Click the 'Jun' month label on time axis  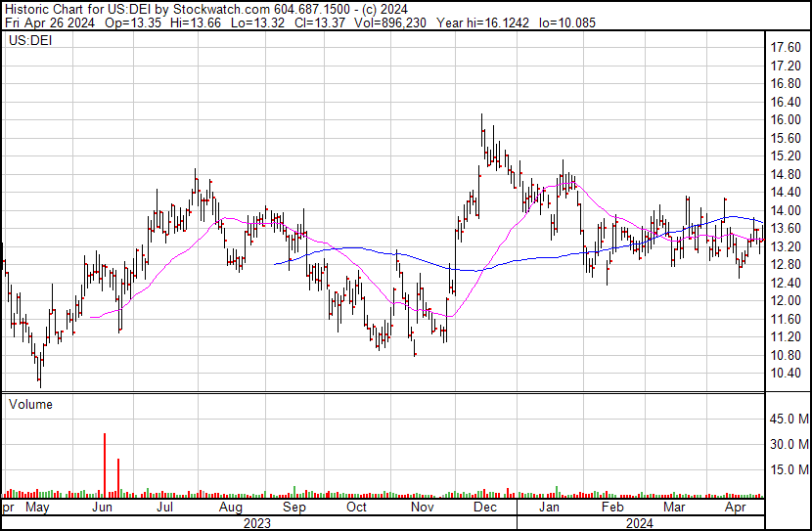pos(102,508)
